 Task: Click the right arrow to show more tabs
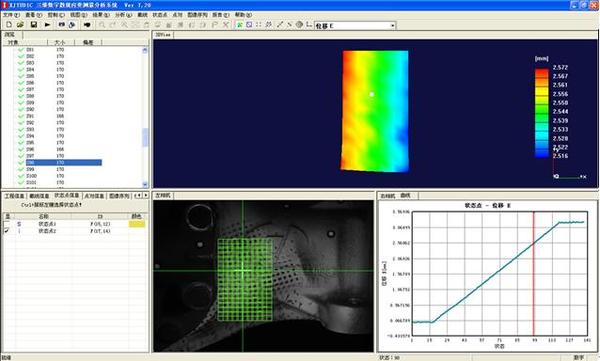[145, 196]
